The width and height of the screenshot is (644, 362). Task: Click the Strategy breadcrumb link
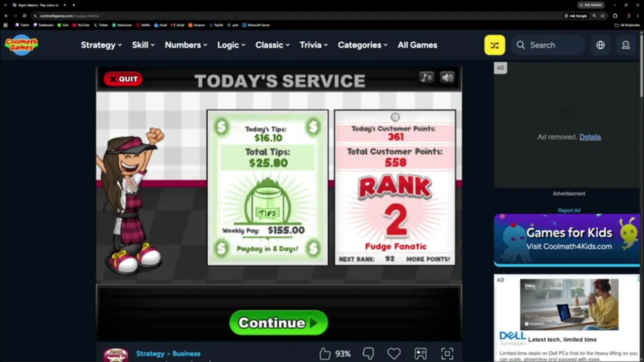(150, 353)
